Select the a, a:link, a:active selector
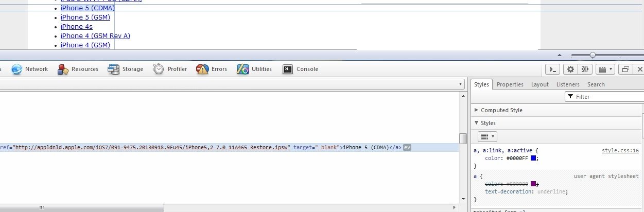The width and height of the screenshot is (644, 212). [502, 151]
